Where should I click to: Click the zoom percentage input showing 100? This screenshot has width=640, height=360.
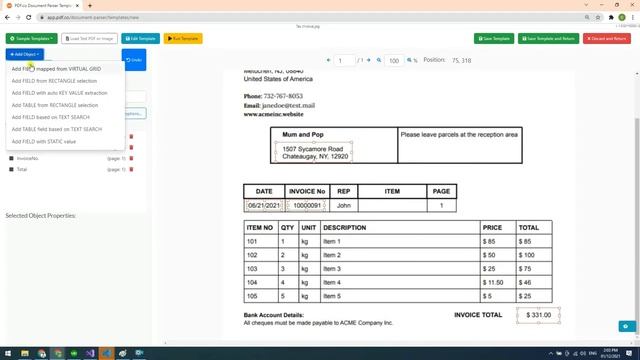(394, 60)
